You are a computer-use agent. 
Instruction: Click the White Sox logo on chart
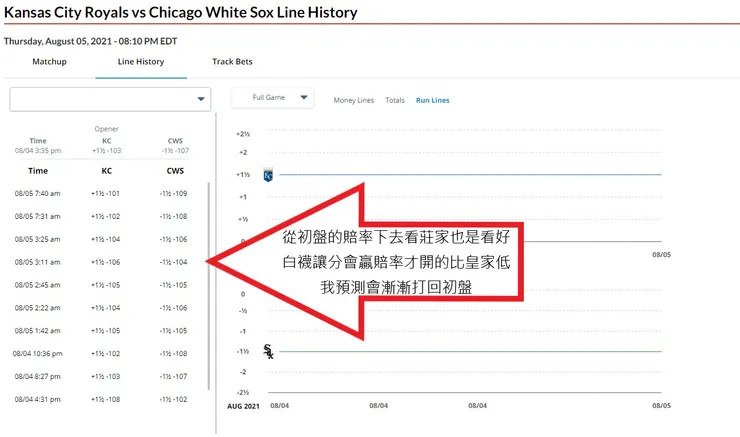(x=268, y=351)
